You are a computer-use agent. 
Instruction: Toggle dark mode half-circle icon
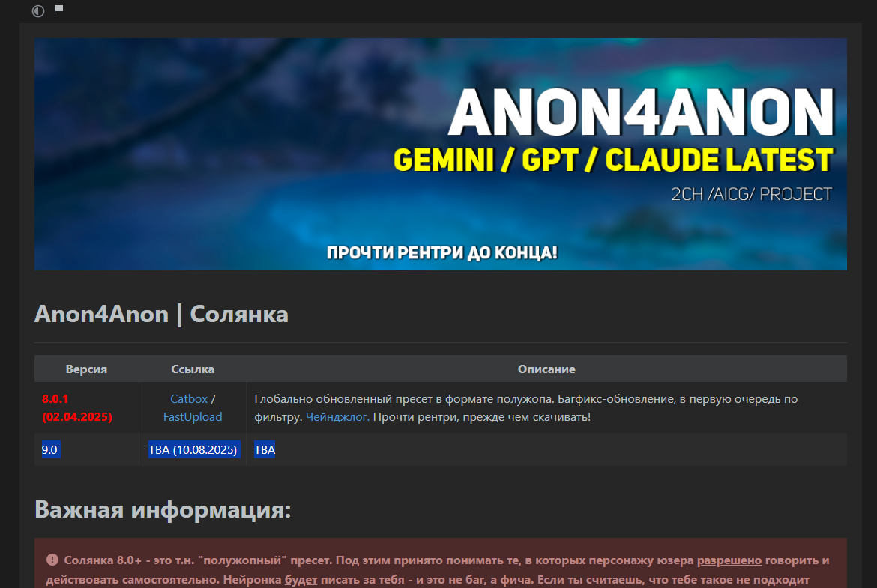(38, 11)
